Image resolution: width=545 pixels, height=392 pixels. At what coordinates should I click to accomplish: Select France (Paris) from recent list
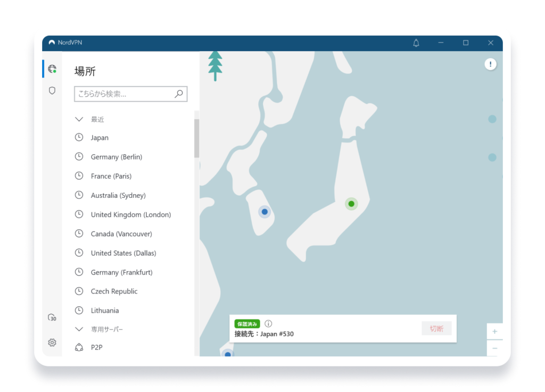pos(111,176)
